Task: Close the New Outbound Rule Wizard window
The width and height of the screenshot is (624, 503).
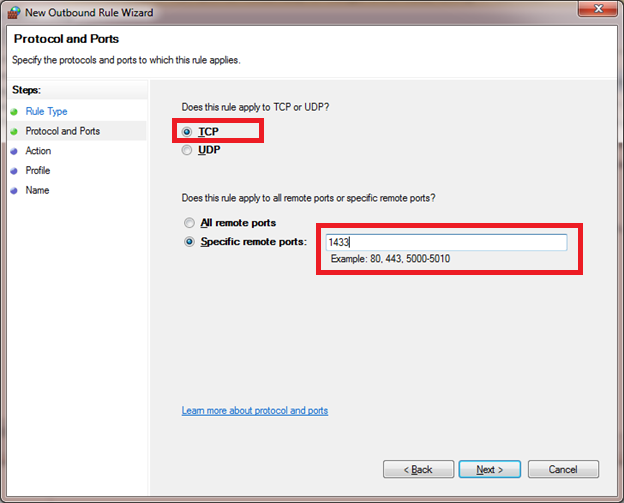Action: pos(596,11)
